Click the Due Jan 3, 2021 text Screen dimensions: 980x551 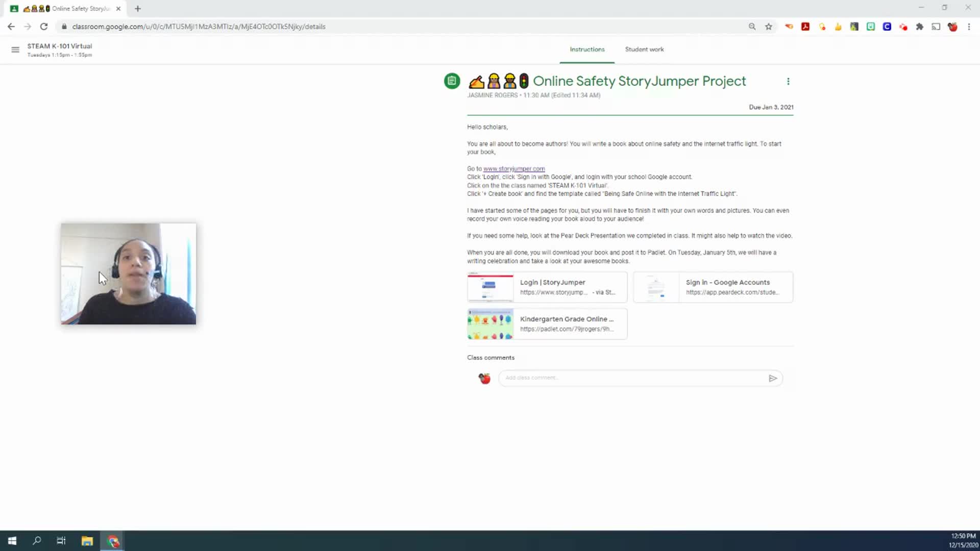pos(771,107)
